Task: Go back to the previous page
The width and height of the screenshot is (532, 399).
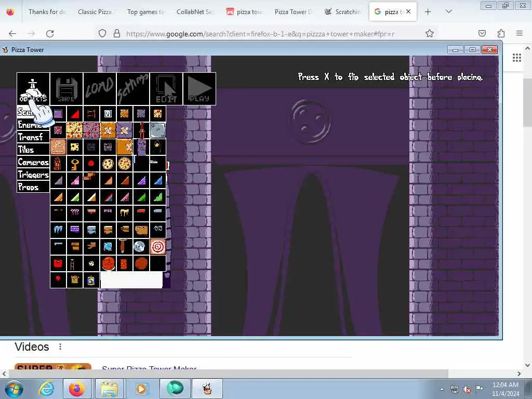Action: pyautogui.click(x=12, y=33)
